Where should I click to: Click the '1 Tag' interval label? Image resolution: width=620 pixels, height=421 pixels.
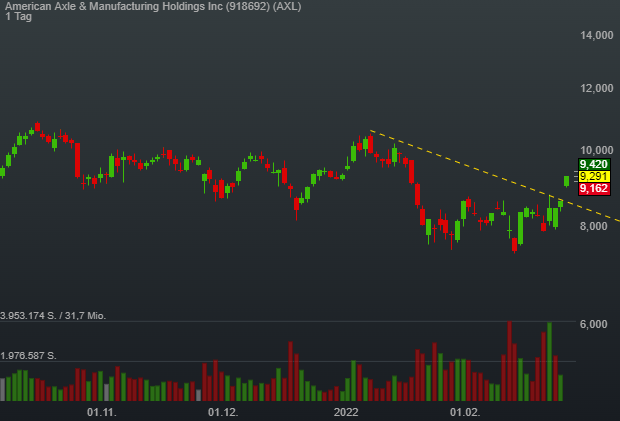[x=19, y=17]
